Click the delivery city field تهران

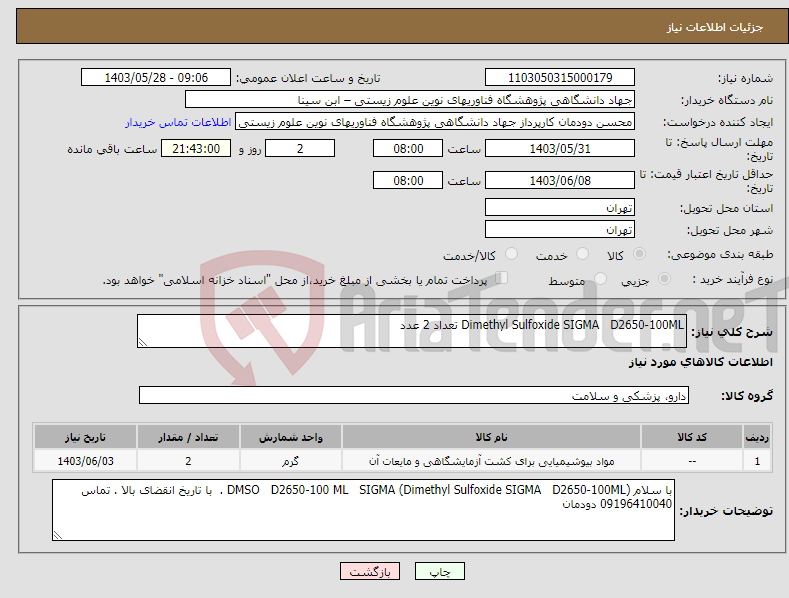pyautogui.click(x=560, y=230)
